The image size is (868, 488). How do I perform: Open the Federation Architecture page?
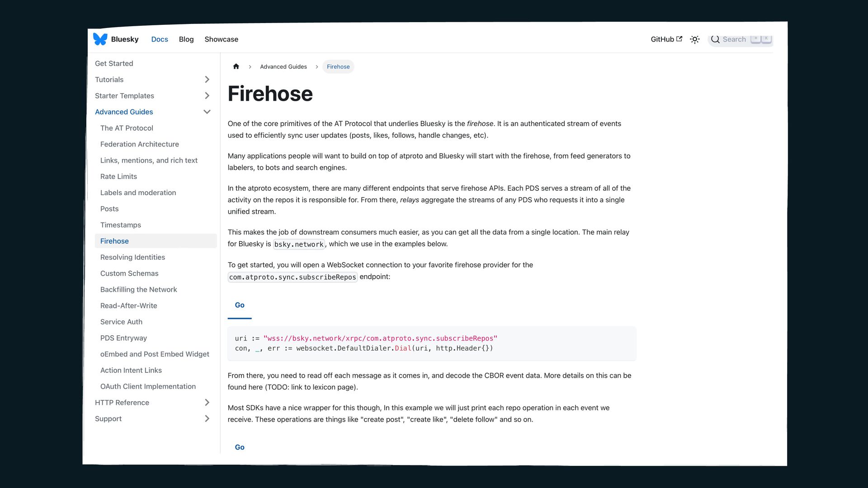click(x=139, y=144)
